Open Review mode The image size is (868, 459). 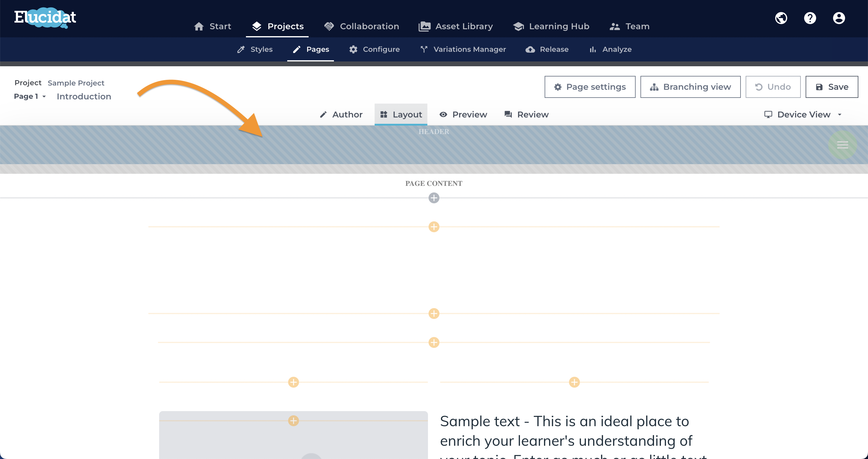(526, 114)
